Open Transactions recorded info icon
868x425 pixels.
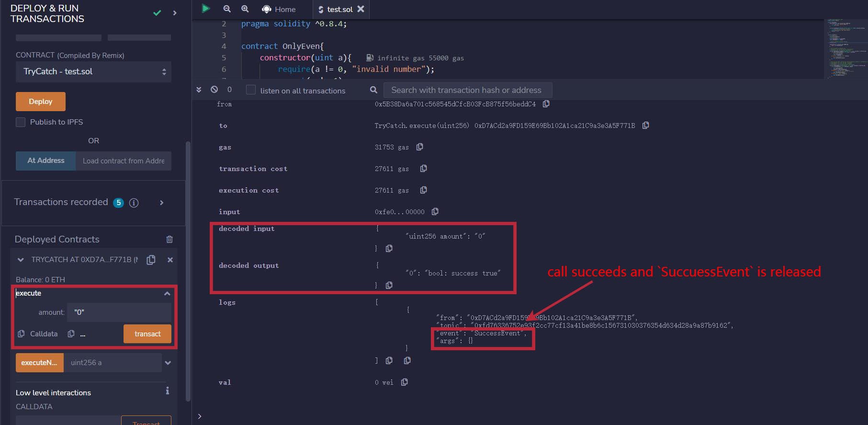[x=134, y=203]
